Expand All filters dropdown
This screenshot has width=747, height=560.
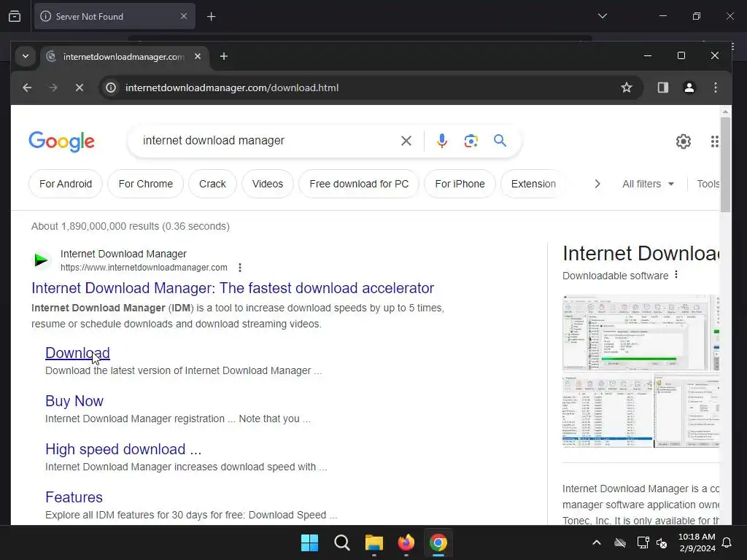coord(648,184)
